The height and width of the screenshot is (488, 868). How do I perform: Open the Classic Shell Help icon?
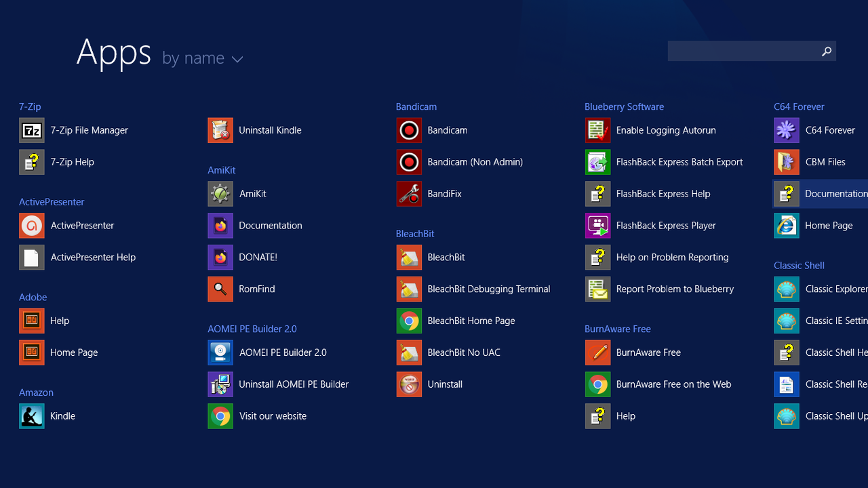click(787, 352)
